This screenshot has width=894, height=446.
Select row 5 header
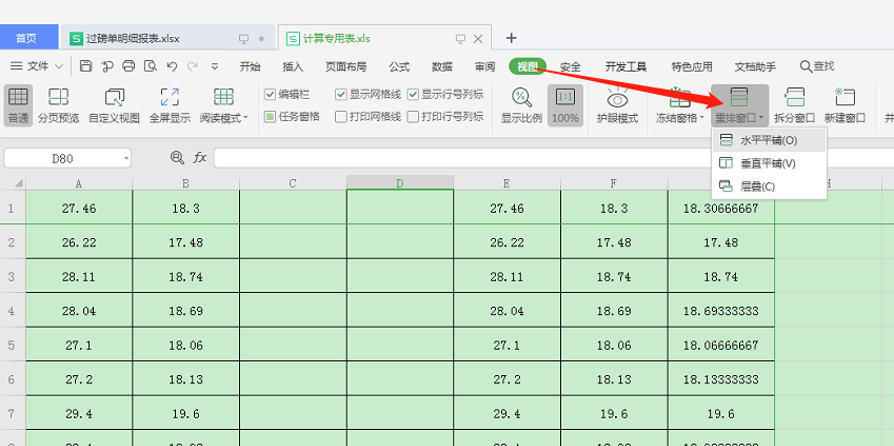(10, 345)
